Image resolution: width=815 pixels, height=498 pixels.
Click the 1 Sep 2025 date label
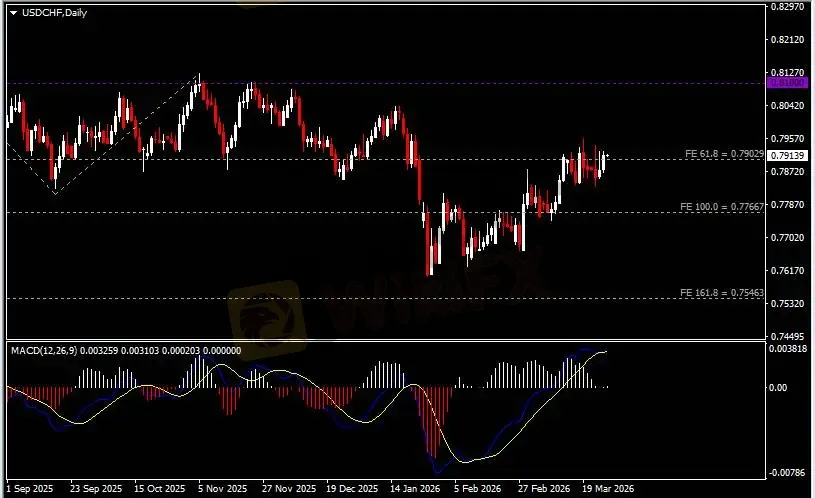tap(28, 490)
